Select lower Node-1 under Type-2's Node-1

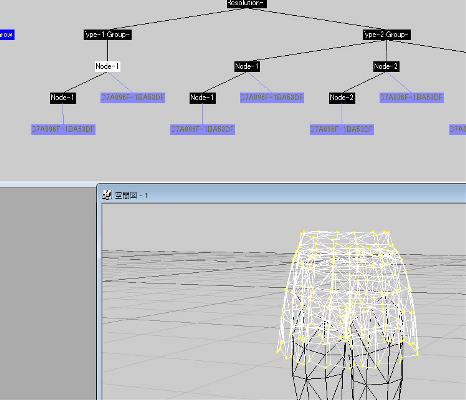(202, 98)
